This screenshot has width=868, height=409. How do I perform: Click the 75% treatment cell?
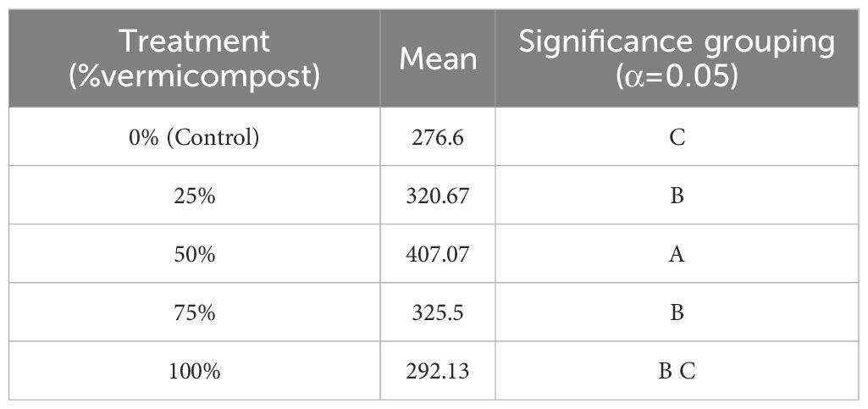pos(194,312)
